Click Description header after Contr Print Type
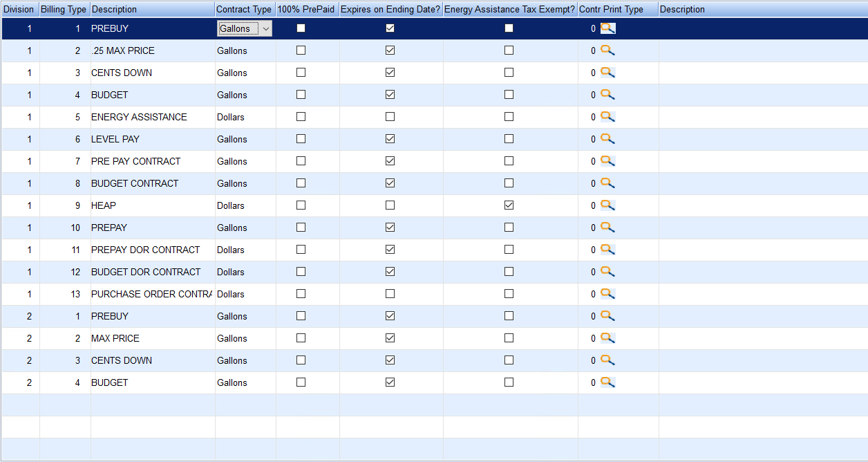The height and width of the screenshot is (462, 868). (763, 9)
